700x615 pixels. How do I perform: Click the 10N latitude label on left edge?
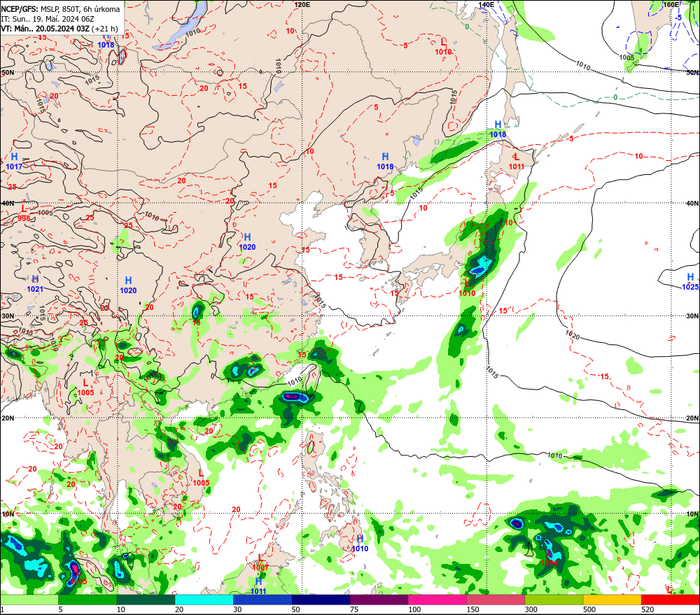point(8,514)
